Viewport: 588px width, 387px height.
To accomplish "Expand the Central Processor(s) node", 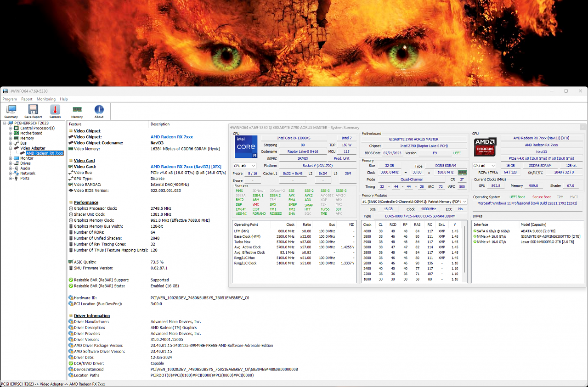I will coord(11,128).
